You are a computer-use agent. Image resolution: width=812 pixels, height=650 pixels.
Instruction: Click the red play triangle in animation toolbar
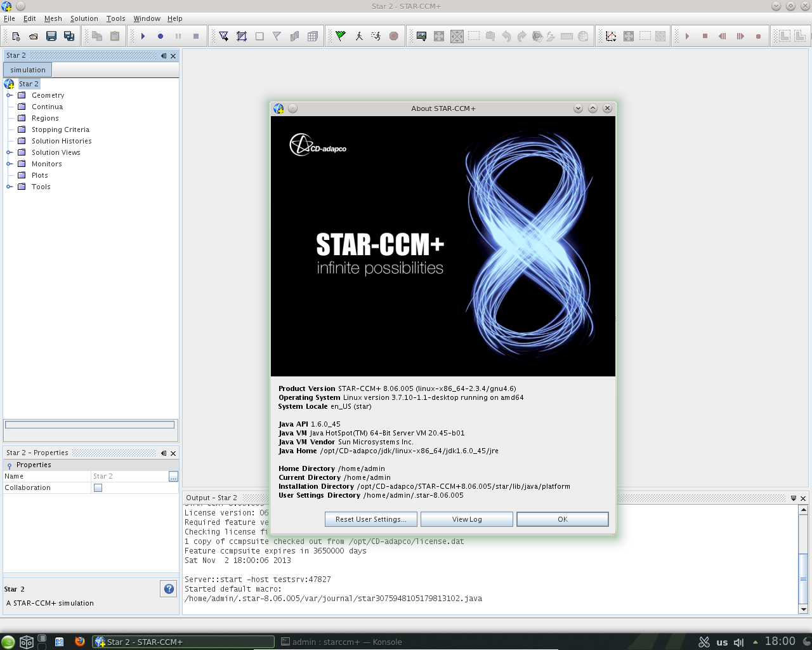[x=687, y=36]
